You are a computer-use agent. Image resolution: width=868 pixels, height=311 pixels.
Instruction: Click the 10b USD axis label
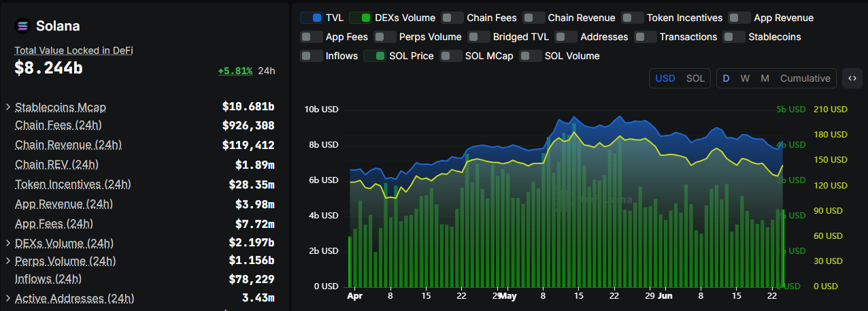tap(321, 109)
